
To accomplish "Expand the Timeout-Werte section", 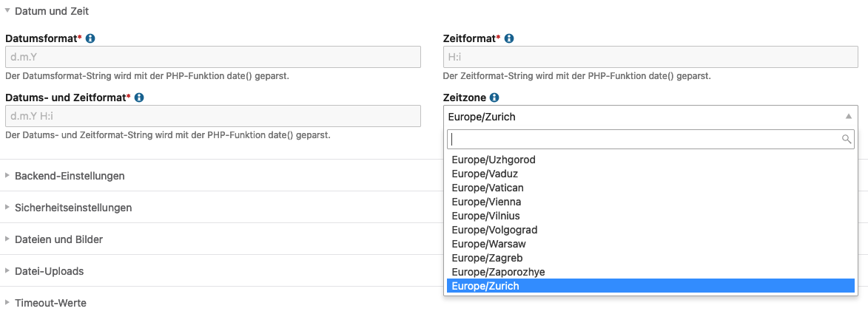I will tap(50, 303).
